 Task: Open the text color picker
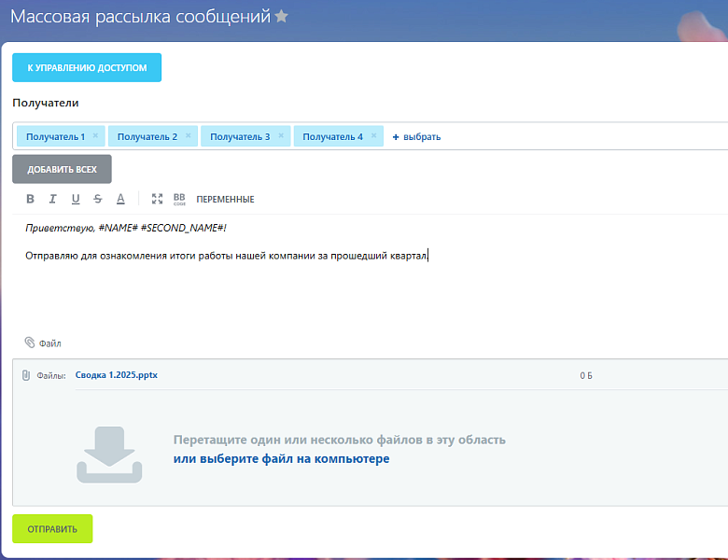(120, 199)
